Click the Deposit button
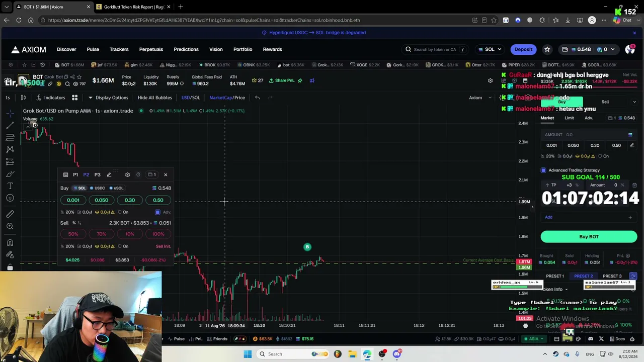The image size is (644, 362). click(523, 49)
